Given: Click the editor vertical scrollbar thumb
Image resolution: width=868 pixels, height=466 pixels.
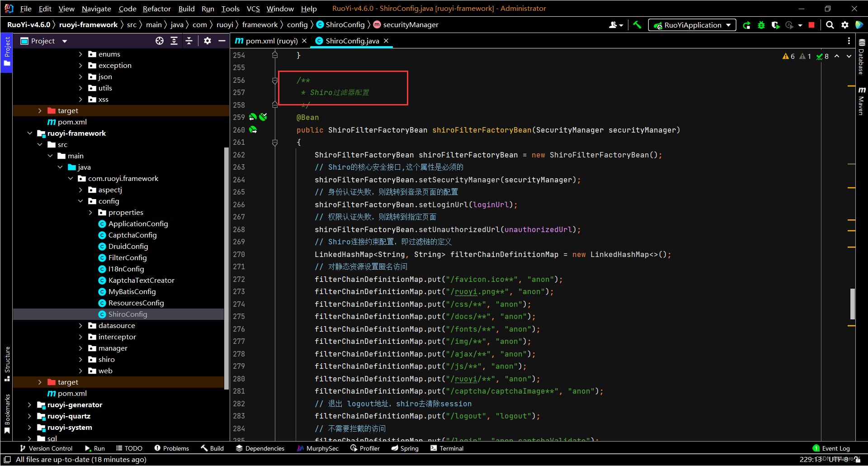Looking at the screenshot, I should pos(853,304).
